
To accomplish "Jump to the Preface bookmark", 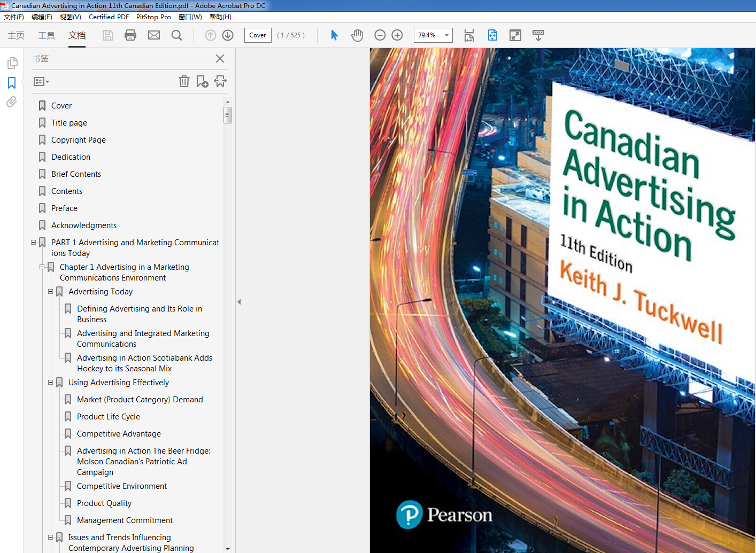I will click(x=64, y=208).
